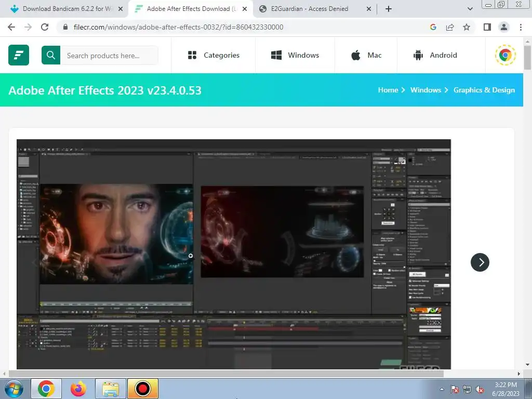Open Windows Explorer from taskbar
The width and height of the screenshot is (532, 399).
[111, 389]
